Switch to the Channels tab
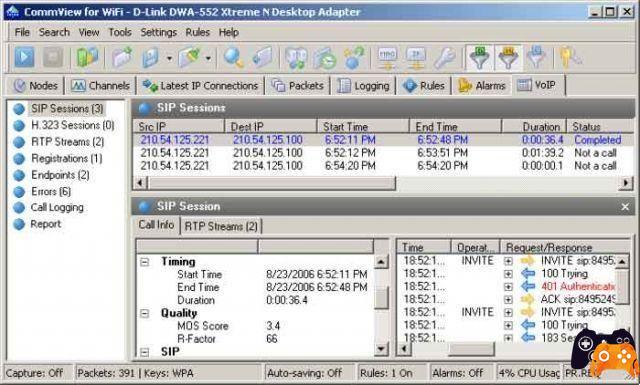This screenshot has height=385, width=640. point(100,86)
